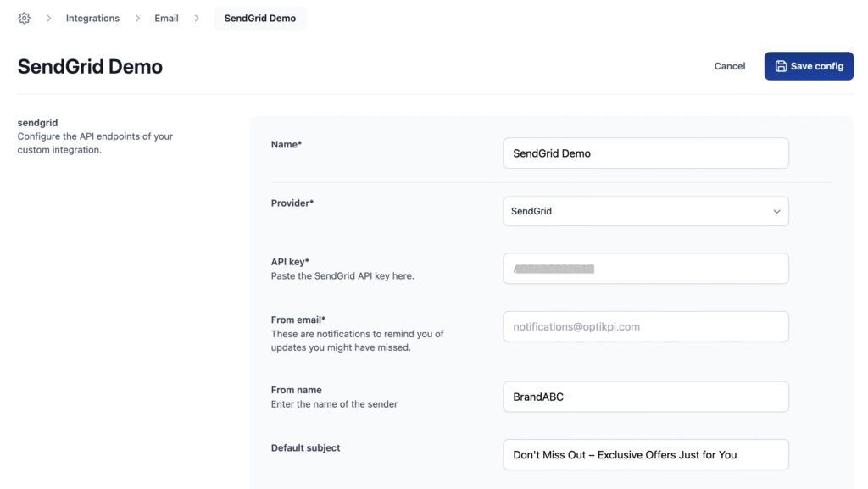Click the floppy disk icon in Save config

point(781,66)
